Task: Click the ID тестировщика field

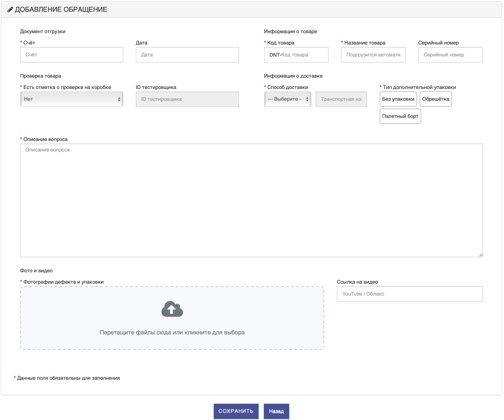Action: click(x=187, y=99)
